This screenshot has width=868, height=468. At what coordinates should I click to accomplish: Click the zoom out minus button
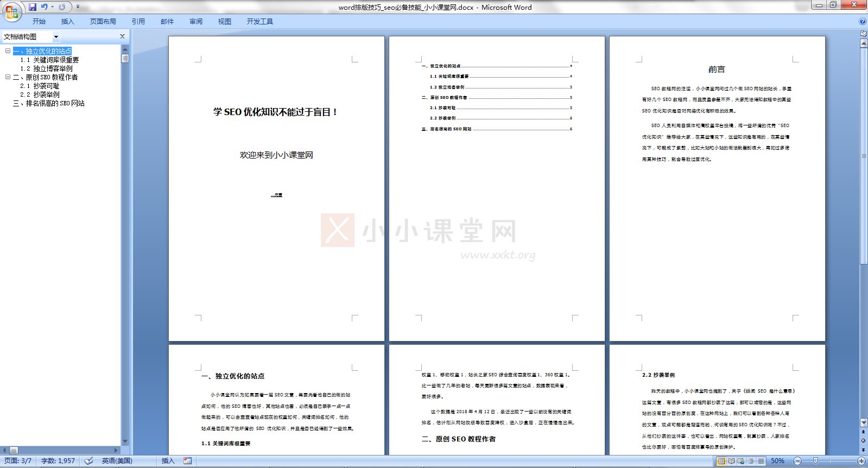click(x=797, y=461)
